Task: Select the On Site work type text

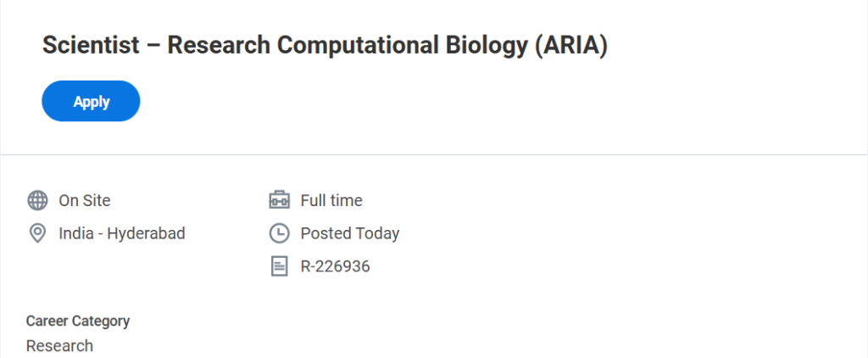Action: 85,201
